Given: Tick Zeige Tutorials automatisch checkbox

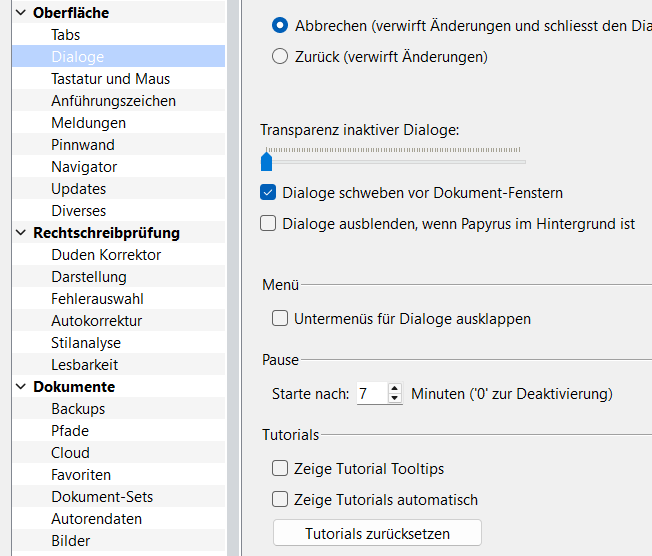Looking at the screenshot, I should click(280, 499).
